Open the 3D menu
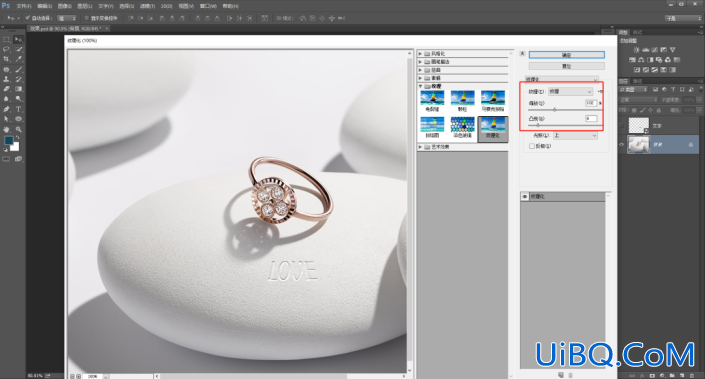 pos(166,6)
